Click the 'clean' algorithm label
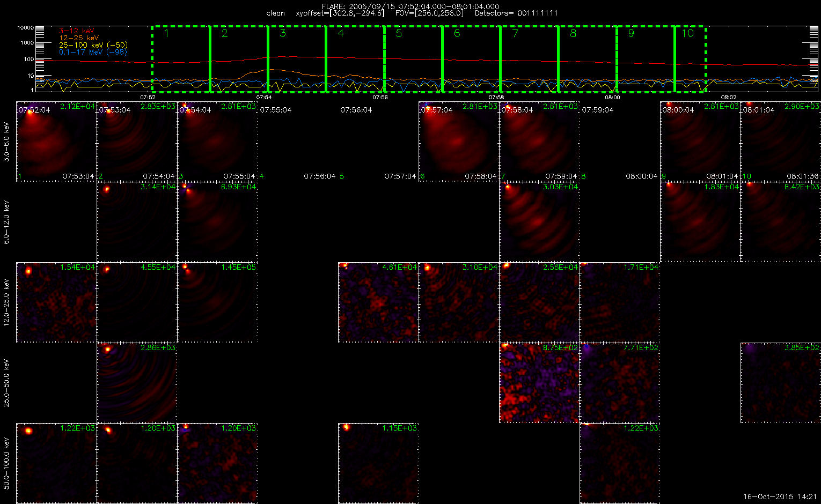This screenshot has width=821, height=504. [x=275, y=13]
